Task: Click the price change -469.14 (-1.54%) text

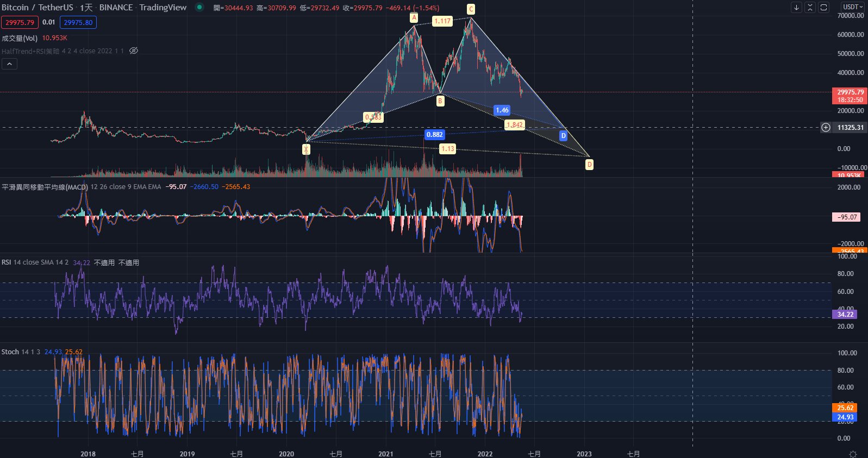Action: click(413, 8)
